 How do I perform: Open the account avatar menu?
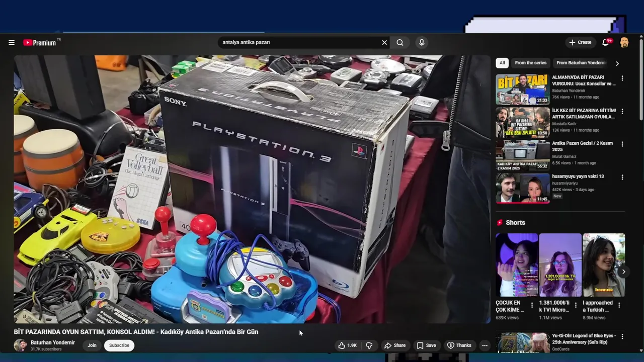[x=624, y=43]
